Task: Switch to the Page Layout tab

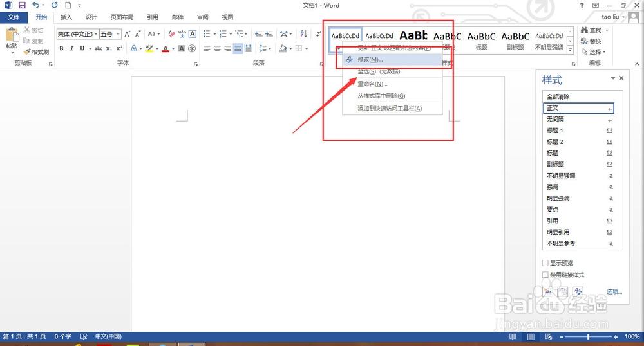Action: (x=122, y=17)
